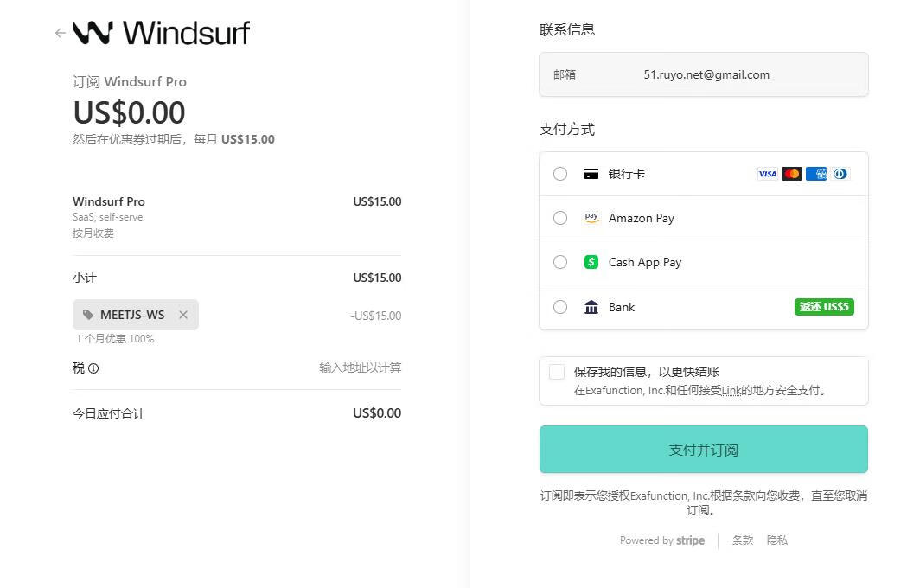The width and height of the screenshot is (907, 588).
Task: Select the Amazon Pay radio button
Action: [x=560, y=218]
